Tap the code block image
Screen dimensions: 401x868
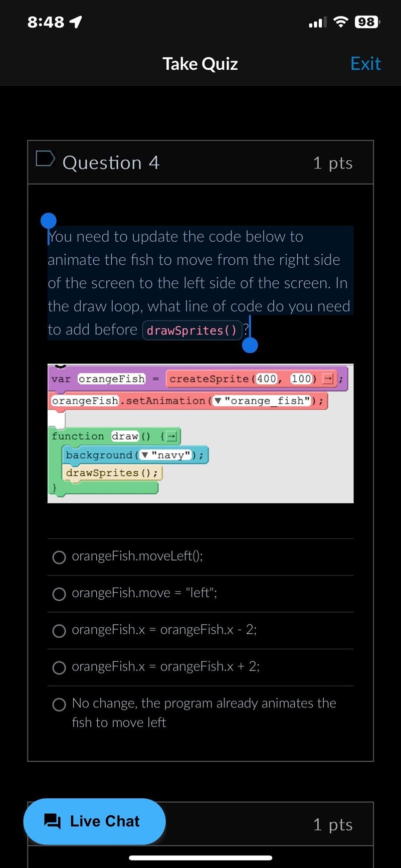200,433
